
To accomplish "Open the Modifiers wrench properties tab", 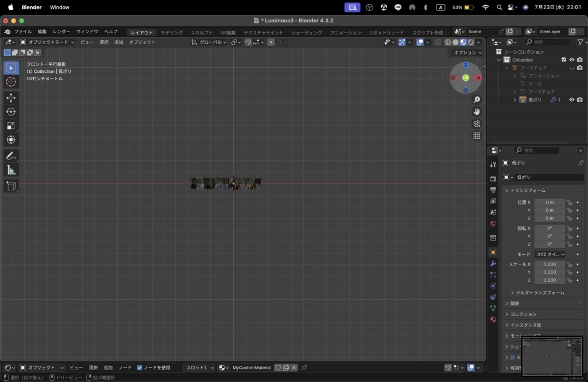I will pyautogui.click(x=493, y=264).
